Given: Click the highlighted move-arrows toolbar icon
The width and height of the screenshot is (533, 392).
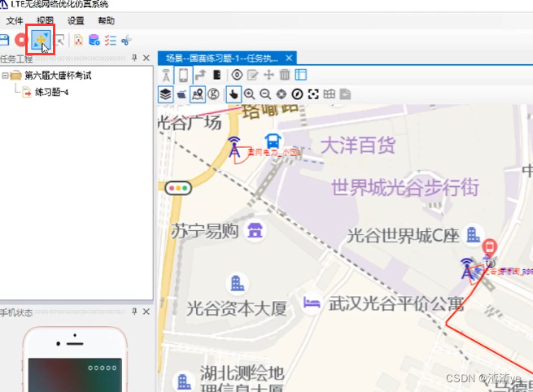Looking at the screenshot, I should pos(41,40).
